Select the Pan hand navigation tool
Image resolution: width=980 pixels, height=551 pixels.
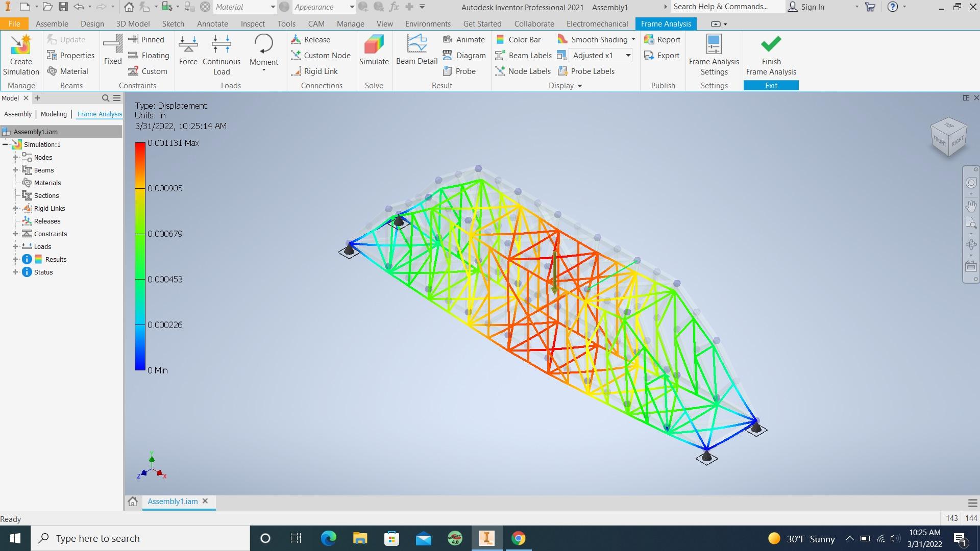coord(971,206)
